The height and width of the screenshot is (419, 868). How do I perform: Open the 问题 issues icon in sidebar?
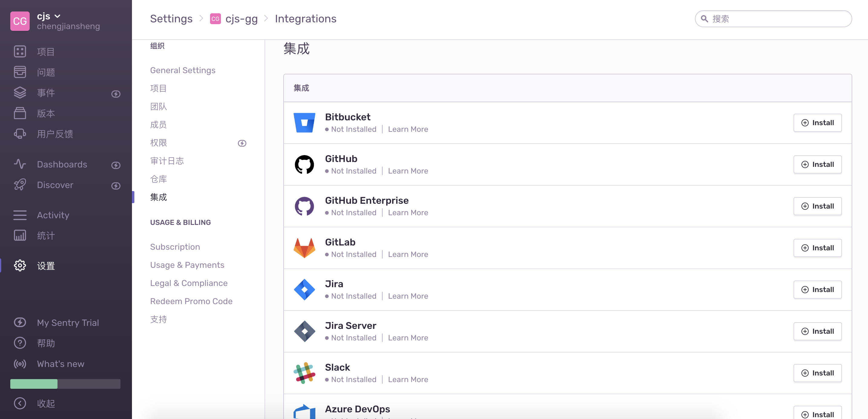tap(20, 72)
